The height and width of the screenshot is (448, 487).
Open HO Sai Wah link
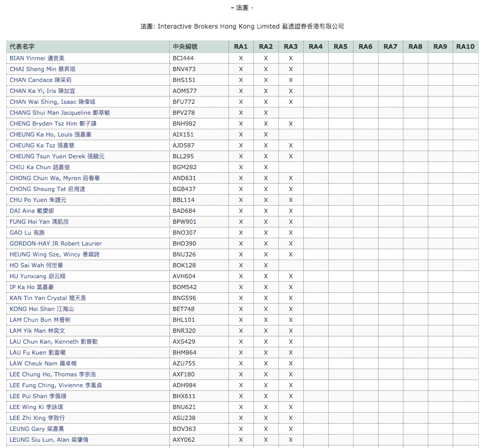(x=36, y=265)
